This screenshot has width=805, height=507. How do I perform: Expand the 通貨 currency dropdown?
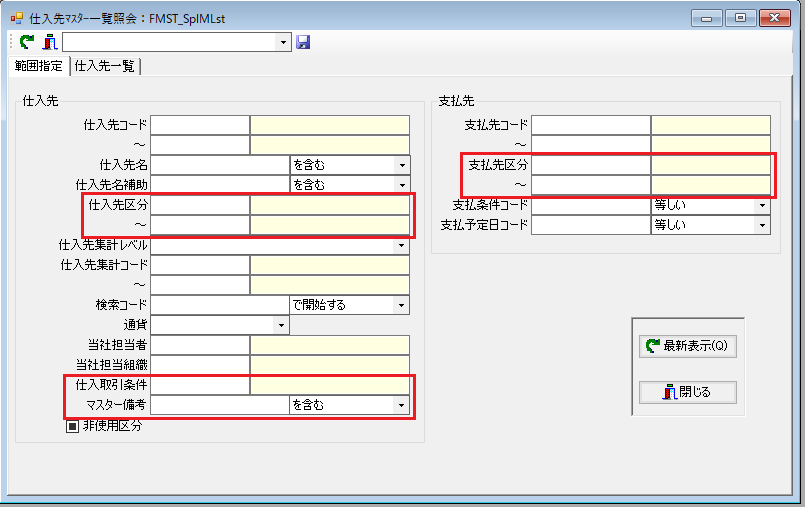pyautogui.click(x=281, y=325)
